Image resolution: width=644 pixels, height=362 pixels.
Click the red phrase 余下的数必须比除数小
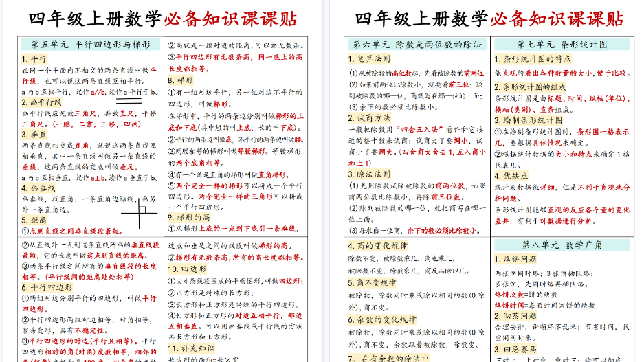[442, 231]
